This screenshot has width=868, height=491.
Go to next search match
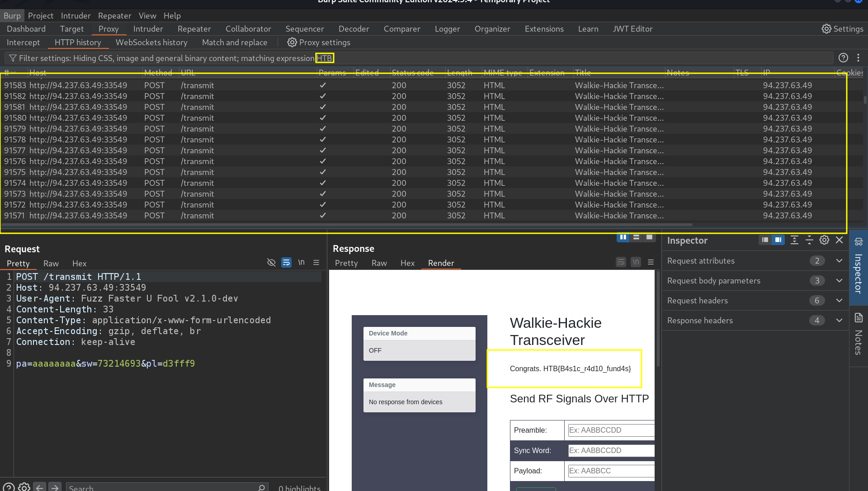[55, 487]
